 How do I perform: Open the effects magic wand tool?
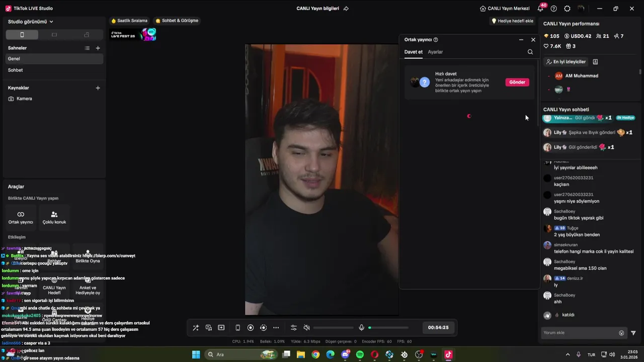click(x=196, y=328)
